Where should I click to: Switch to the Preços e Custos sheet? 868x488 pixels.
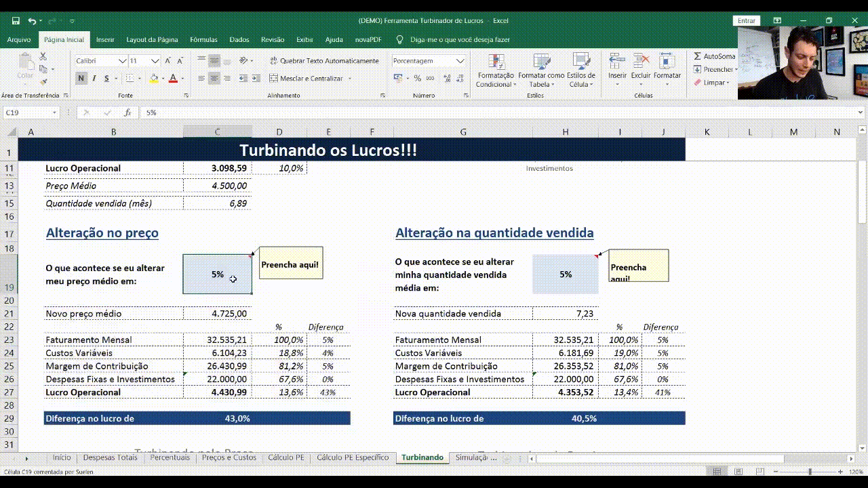229,457
